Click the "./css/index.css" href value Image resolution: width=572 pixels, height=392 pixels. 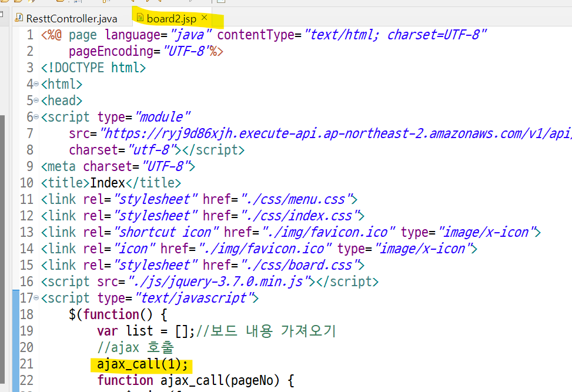[300, 216]
